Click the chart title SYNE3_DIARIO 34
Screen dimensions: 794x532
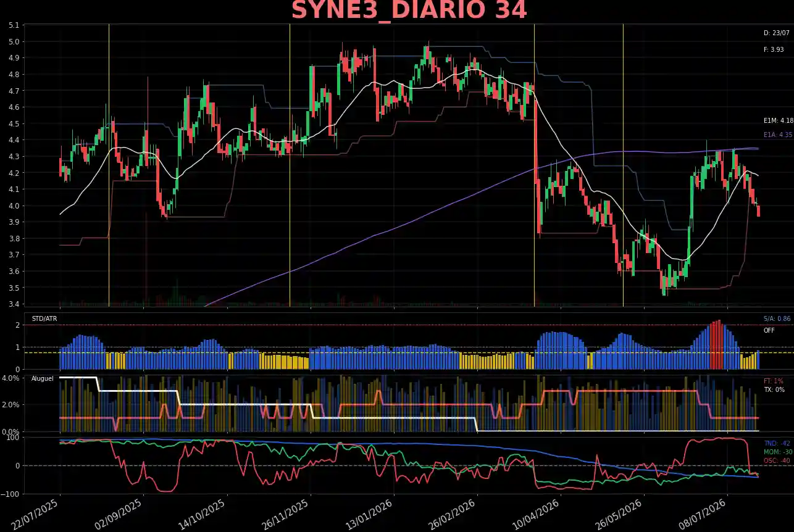pyautogui.click(x=409, y=11)
